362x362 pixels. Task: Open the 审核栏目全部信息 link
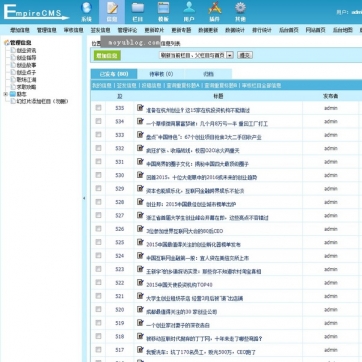pos(262,86)
